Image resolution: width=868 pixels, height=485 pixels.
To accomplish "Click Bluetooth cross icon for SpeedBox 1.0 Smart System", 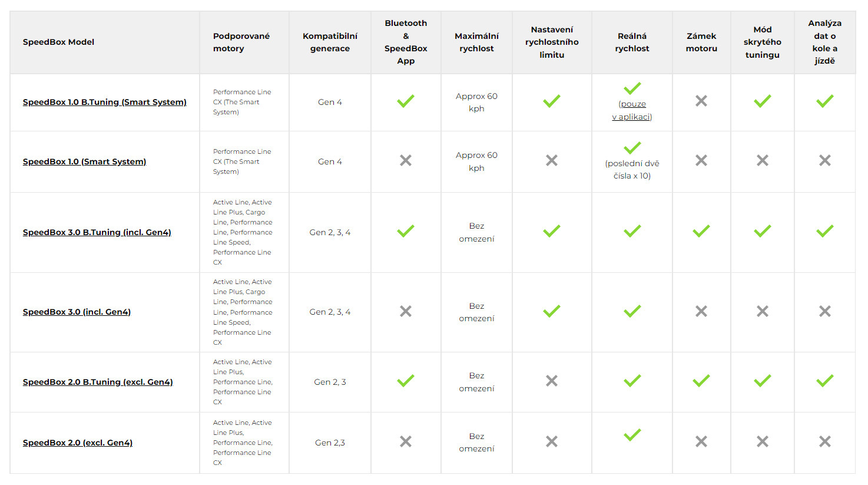I will point(406,160).
